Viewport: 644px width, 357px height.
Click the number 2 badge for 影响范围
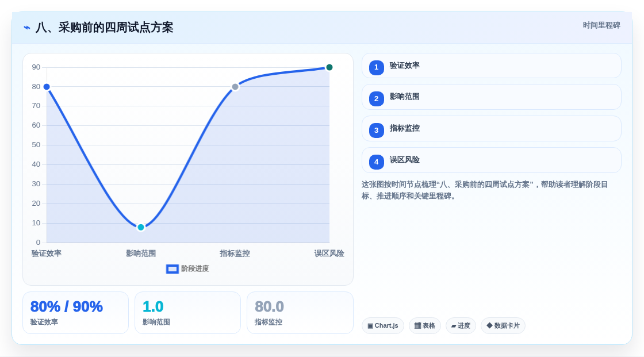point(376,99)
